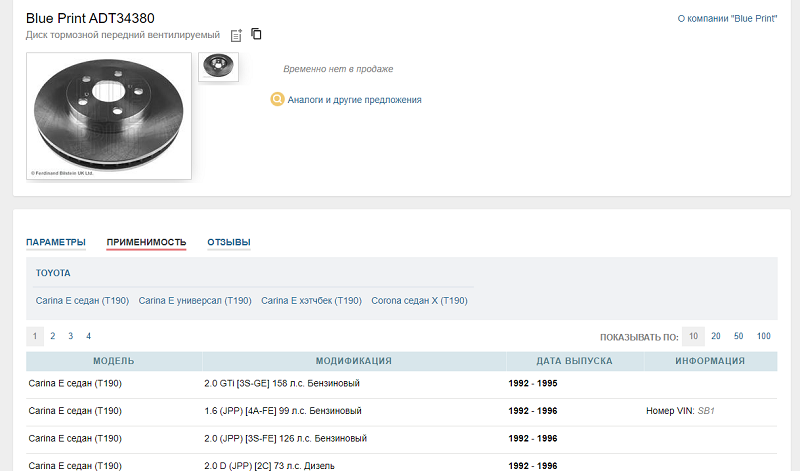This screenshot has height=471, width=800.
Task: Go to page 4 of results
Action: point(89,336)
